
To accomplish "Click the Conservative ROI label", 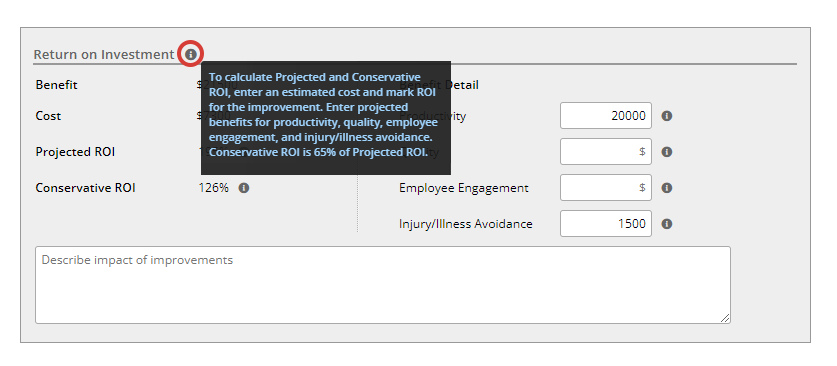I will [85, 188].
